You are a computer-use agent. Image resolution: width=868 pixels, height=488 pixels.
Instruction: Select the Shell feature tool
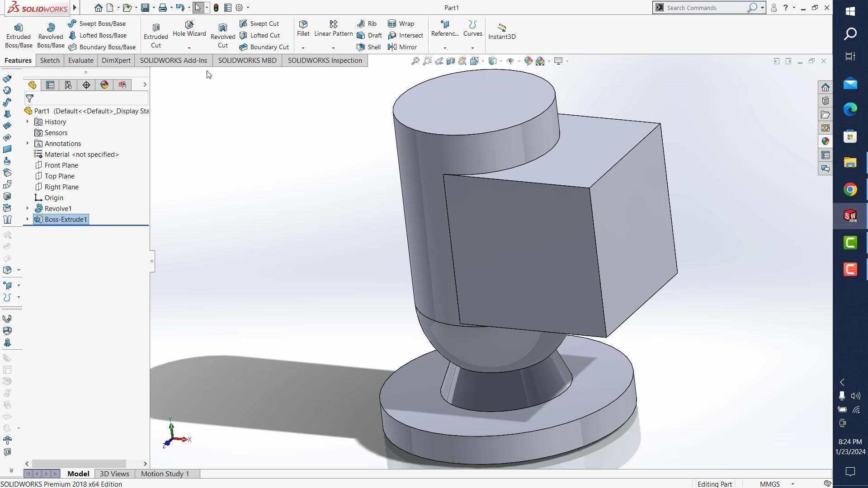click(x=369, y=47)
